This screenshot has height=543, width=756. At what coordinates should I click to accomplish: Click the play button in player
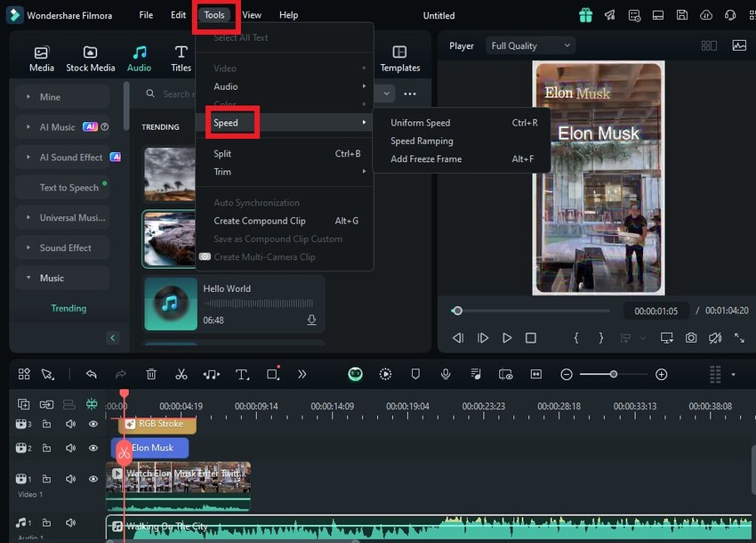point(507,338)
